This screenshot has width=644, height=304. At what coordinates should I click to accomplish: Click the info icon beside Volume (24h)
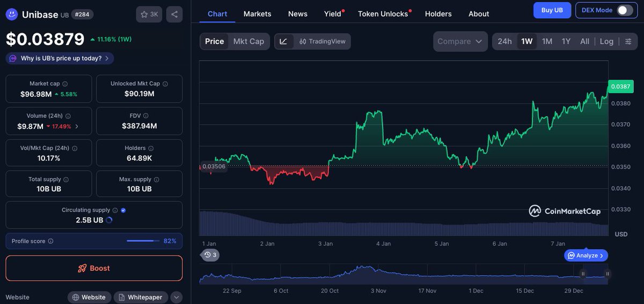(x=68, y=116)
